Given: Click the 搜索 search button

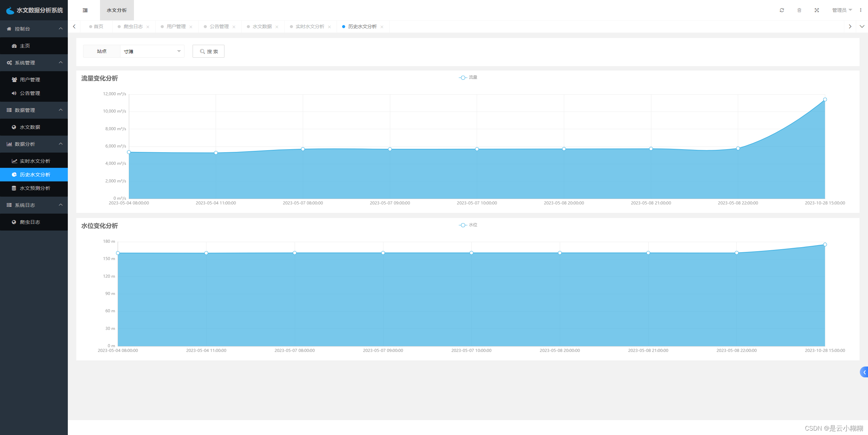Looking at the screenshot, I should pyautogui.click(x=209, y=51).
